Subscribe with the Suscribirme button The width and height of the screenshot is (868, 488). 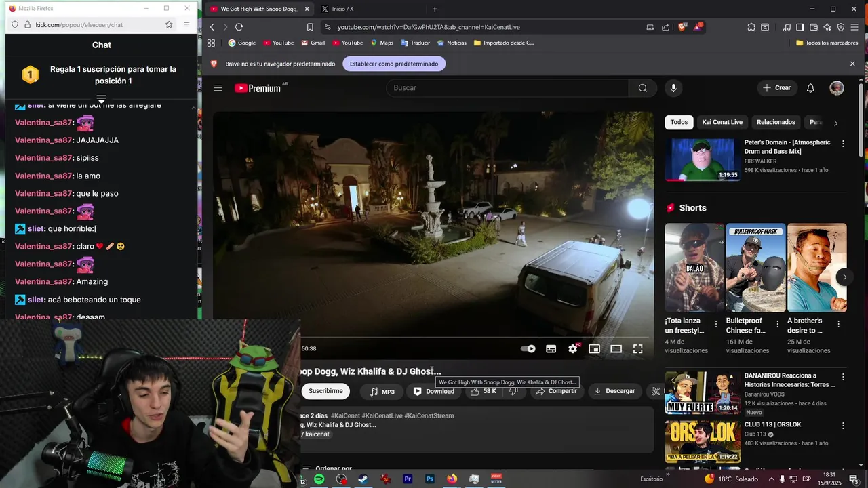[x=325, y=391]
